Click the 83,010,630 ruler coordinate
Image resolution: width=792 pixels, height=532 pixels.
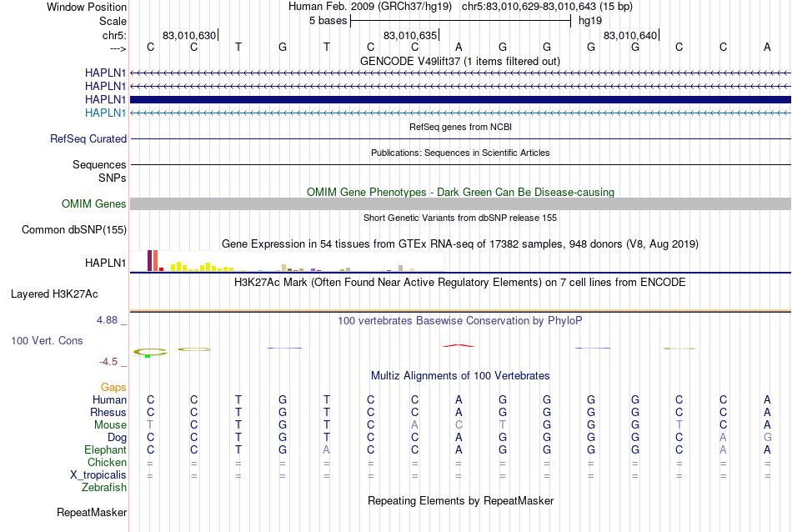point(189,35)
